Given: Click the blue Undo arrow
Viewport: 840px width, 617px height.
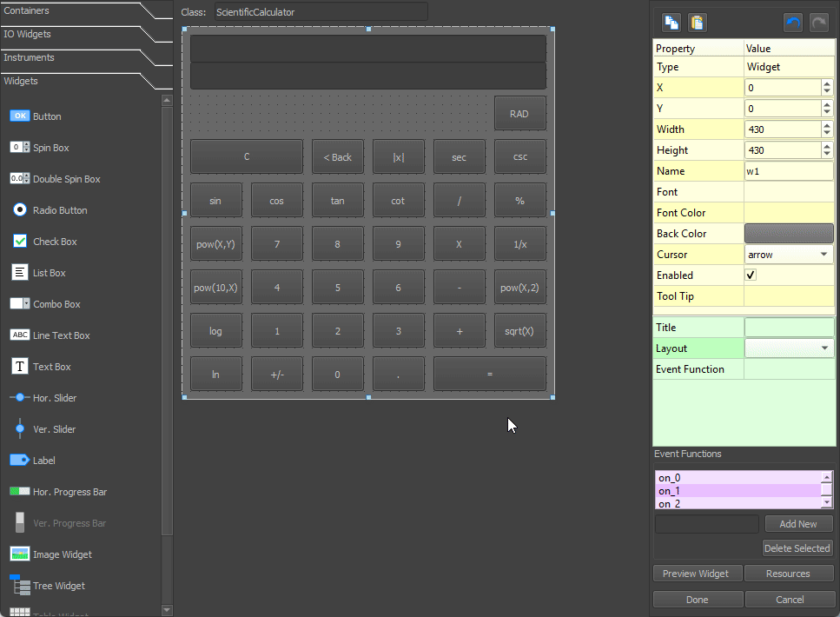Looking at the screenshot, I should 792,23.
